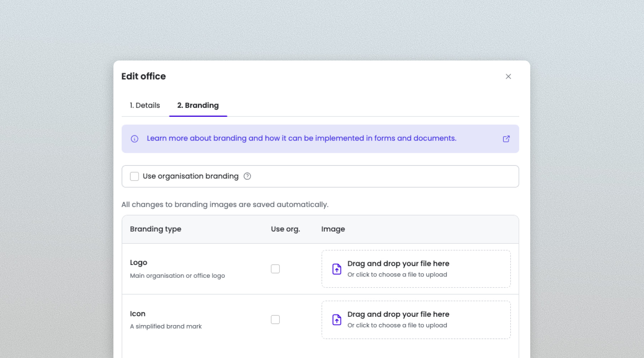Viewport: 644px width, 358px height.
Task: Enable the Use organisation branding checkbox
Action: (135, 176)
